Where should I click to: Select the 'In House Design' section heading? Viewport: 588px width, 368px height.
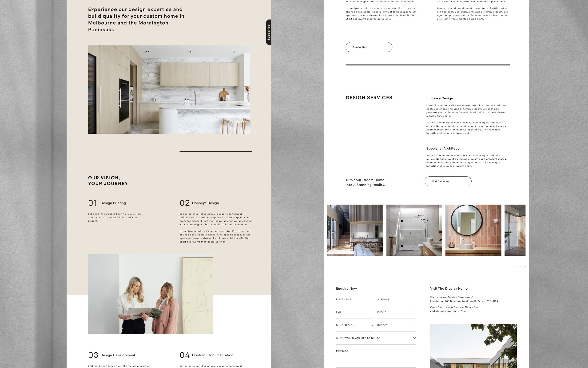click(x=439, y=98)
